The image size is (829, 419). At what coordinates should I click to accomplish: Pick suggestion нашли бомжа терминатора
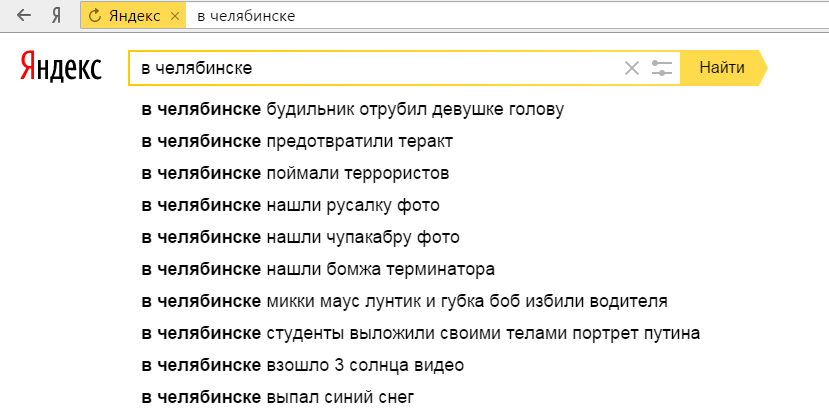pos(318,269)
